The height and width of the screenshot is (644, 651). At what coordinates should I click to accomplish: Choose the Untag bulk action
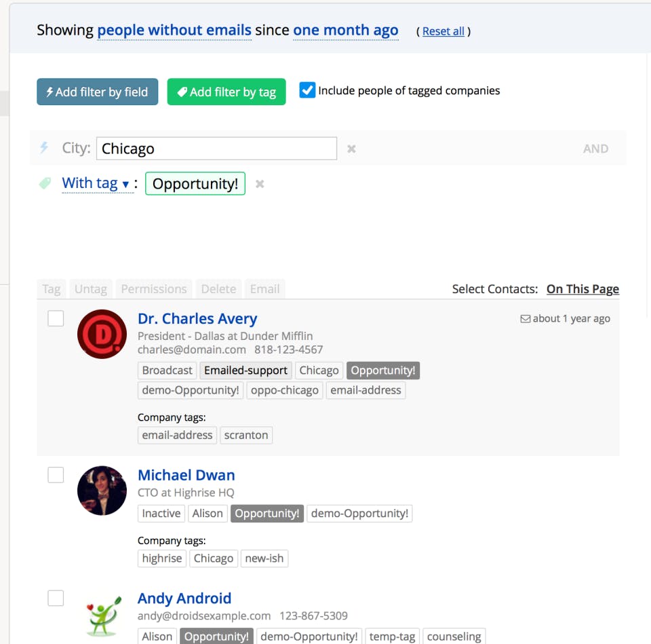(91, 289)
